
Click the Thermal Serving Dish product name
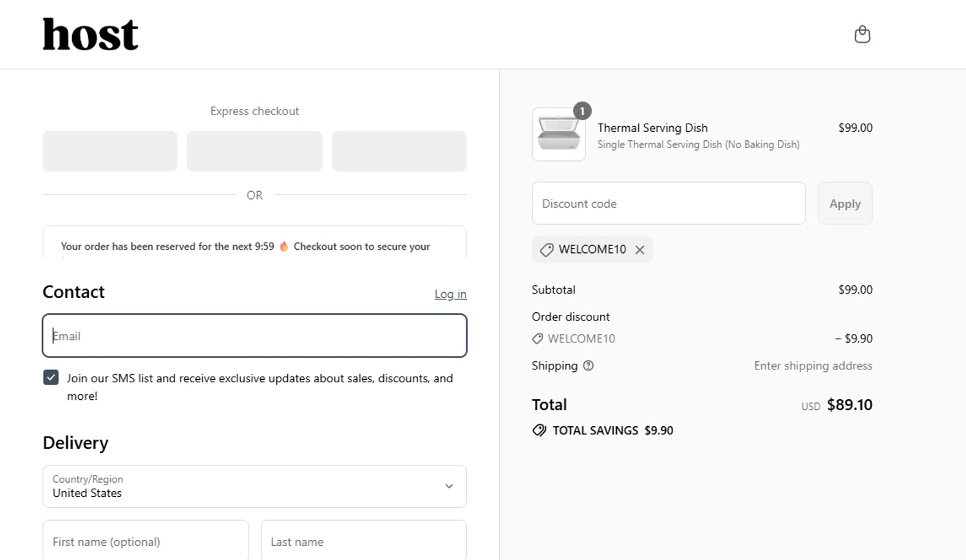[652, 128]
